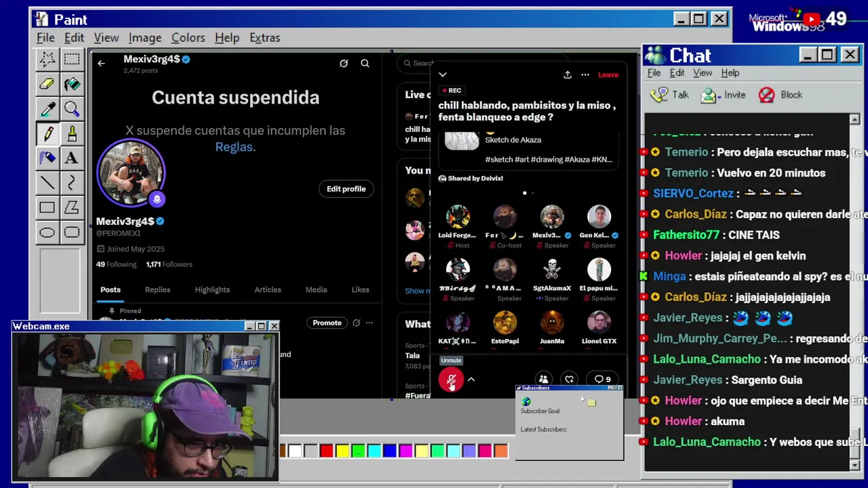Image resolution: width=868 pixels, height=488 pixels.
Task: Switch to the Replies tab
Action: click(157, 289)
